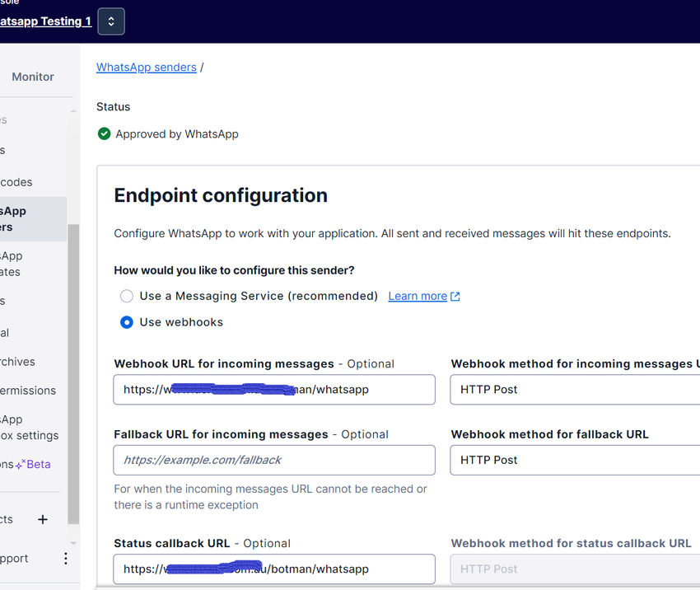Open webhook method dropdown for incoming messages
The width and height of the screenshot is (700, 590).
click(574, 390)
